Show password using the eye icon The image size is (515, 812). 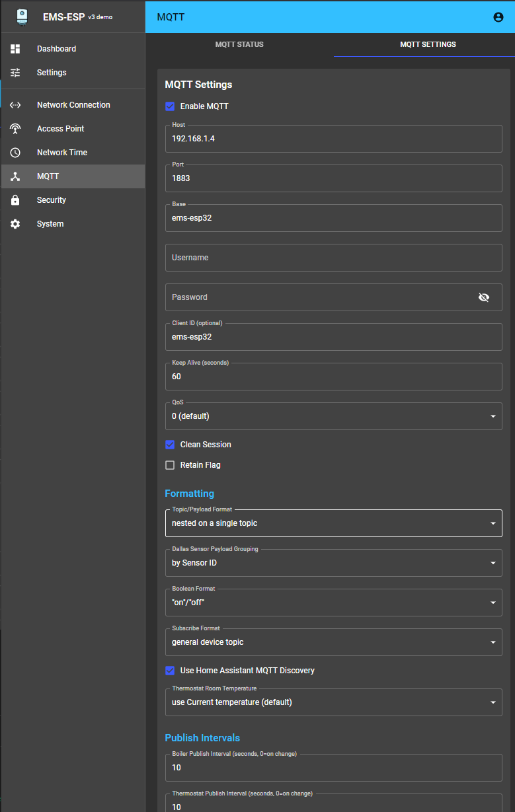click(x=484, y=297)
